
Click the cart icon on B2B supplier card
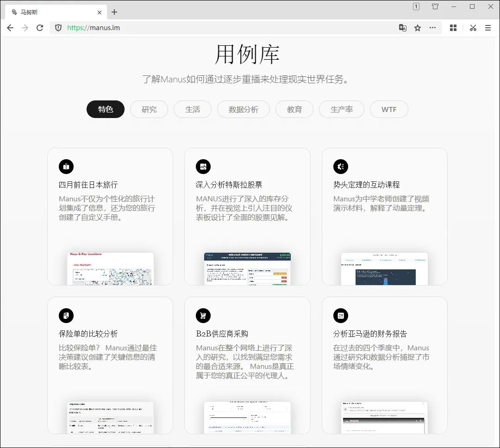(203, 316)
